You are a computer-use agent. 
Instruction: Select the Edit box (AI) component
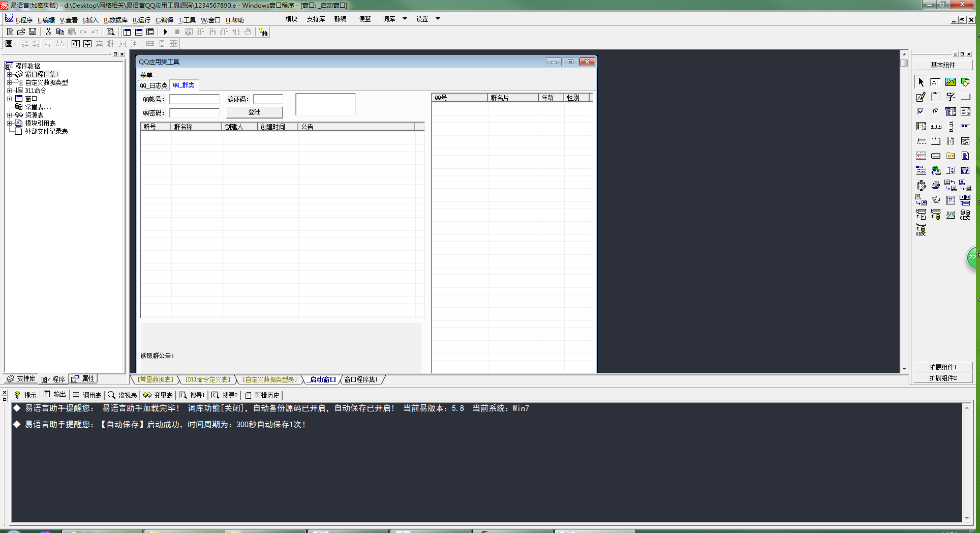pyautogui.click(x=936, y=82)
